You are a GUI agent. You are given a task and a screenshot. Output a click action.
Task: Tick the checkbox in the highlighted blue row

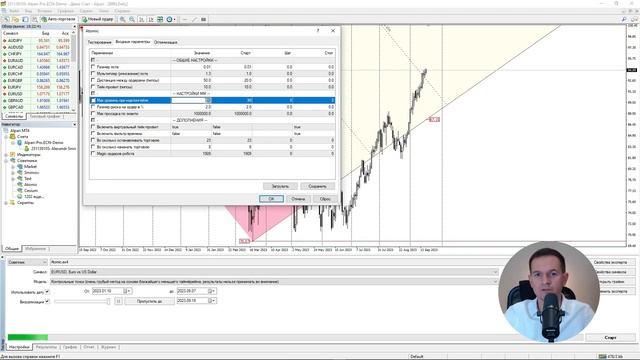[x=93, y=100]
